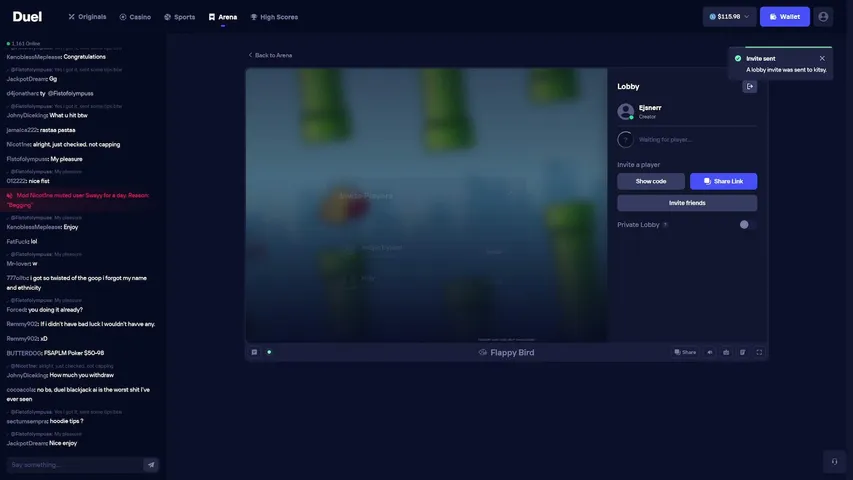Click username KanoblessMeplease saying Congratulations
This screenshot has height=480, width=853.
click(34, 57)
